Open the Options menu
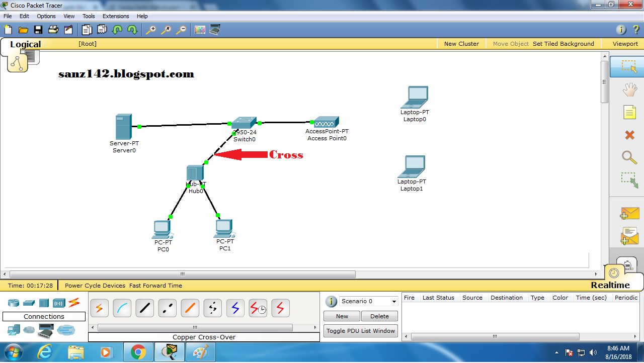 46,16
